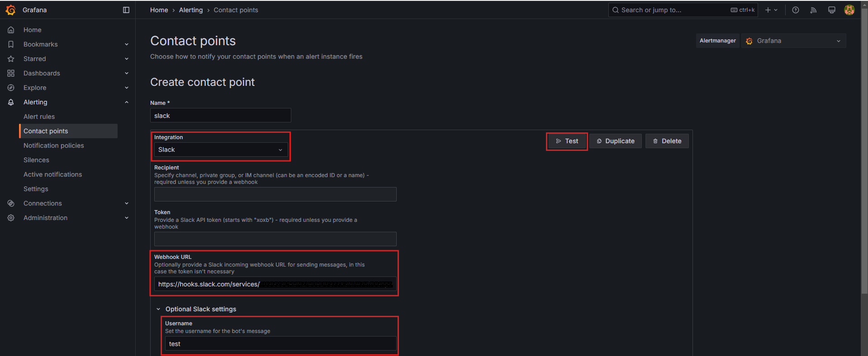The height and width of the screenshot is (356, 868).
Task: Open Silences in sidebar
Action: point(36,160)
